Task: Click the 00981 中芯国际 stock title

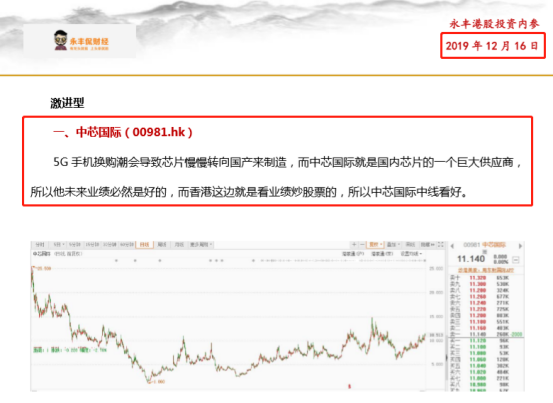Action: pyautogui.click(x=485, y=245)
